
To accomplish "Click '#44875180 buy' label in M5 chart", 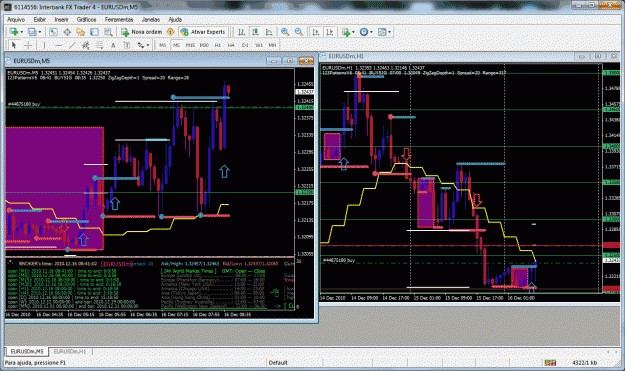I will coord(24,104).
